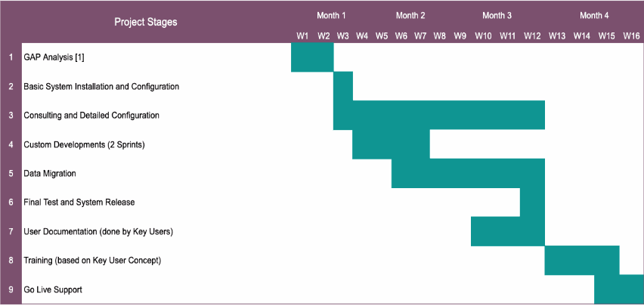Image resolution: width=644 pixels, height=306 pixels.
Task: Click Consulting and Detailed Configuration label
Action: (91, 116)
